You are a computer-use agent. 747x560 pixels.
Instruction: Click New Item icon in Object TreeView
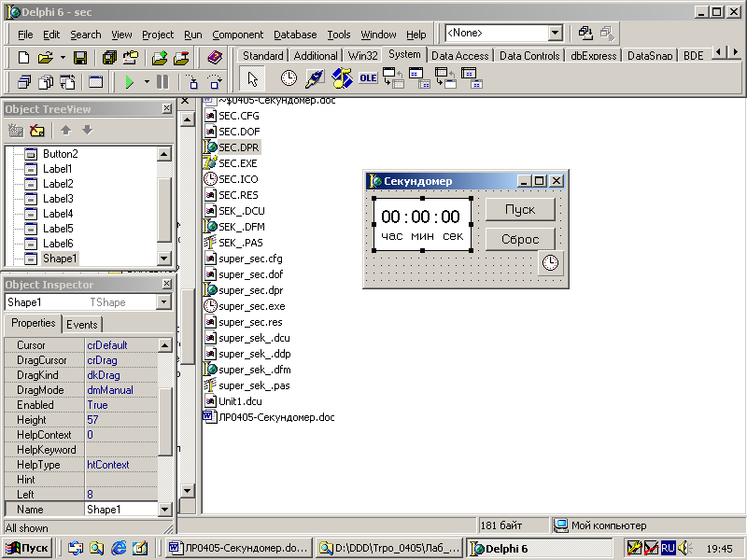tap(16, 130)
